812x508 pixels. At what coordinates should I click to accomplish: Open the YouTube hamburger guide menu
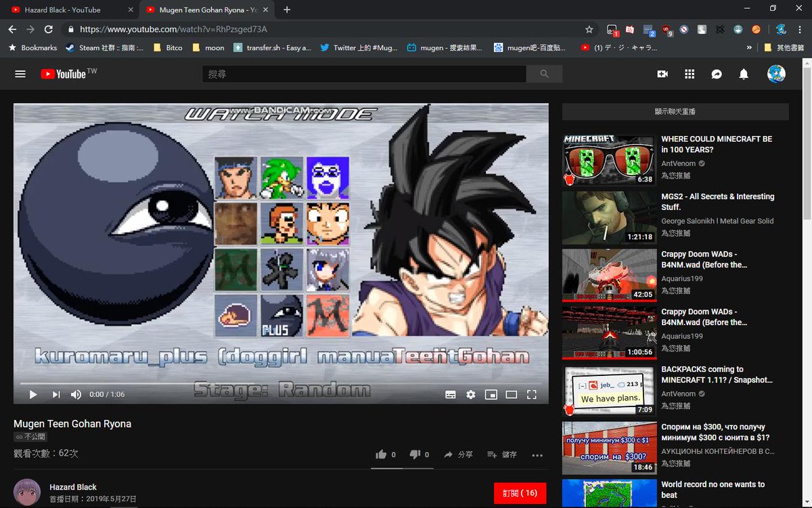point(20,74)
